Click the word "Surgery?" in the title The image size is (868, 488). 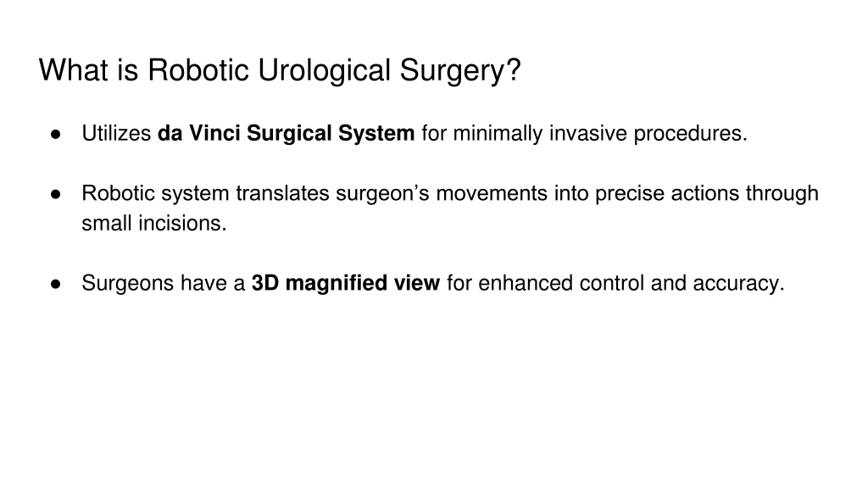pyautogui.click(x=460, y=71)
